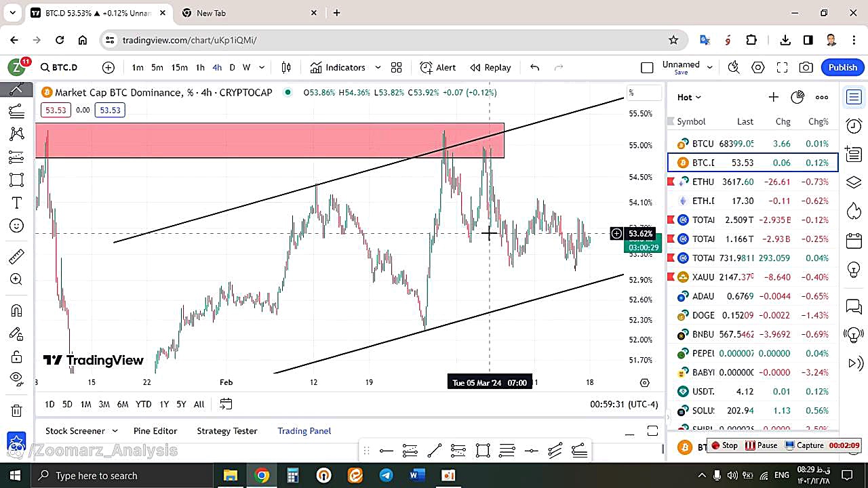
Task: Open the calendar sidebar icon
Action: click(854, 241)
